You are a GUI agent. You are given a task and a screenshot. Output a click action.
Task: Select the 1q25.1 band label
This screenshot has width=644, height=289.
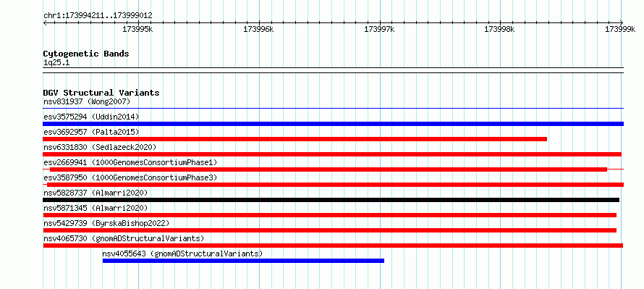[56, 62]
